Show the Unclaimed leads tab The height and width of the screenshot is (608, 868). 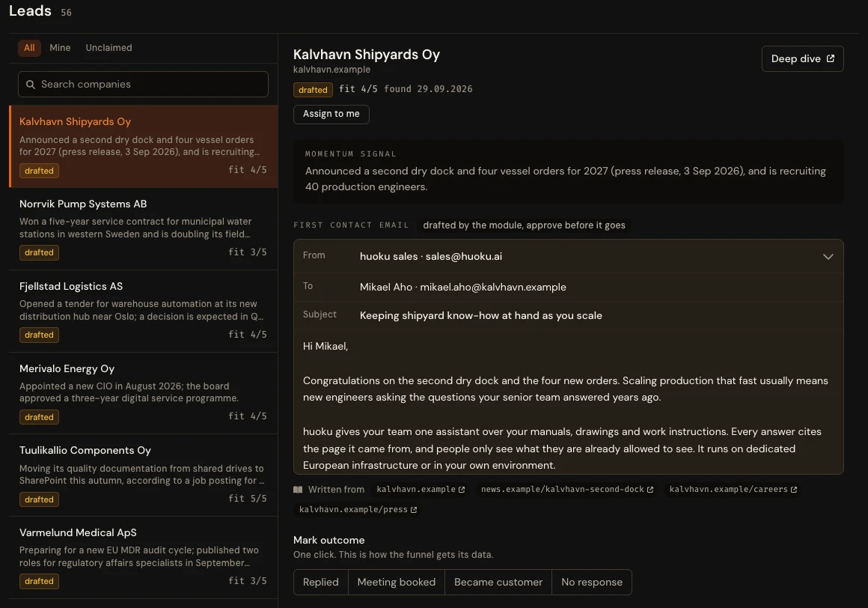pos(109,48)
